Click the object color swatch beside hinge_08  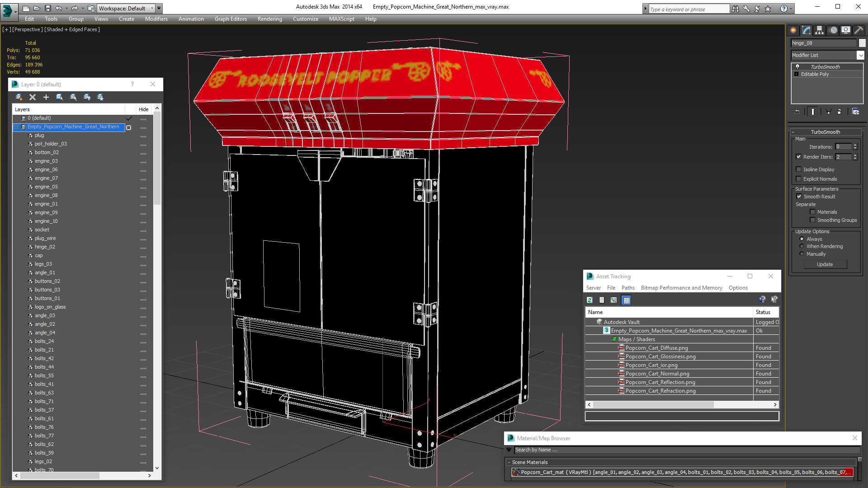click(862, 43)
